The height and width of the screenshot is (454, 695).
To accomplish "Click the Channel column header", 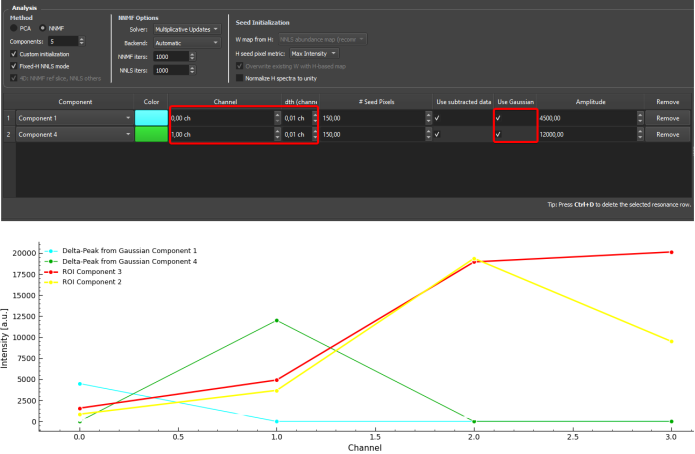I will point(225,102).
